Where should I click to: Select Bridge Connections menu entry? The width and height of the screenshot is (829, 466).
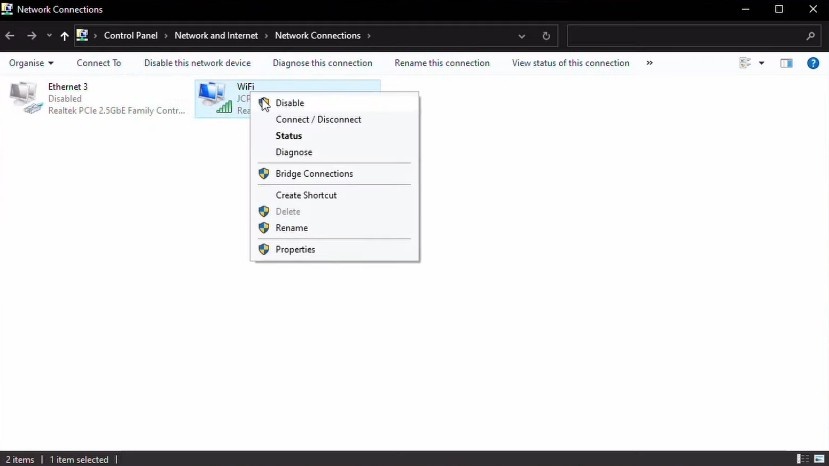click(x=314, y=174)
